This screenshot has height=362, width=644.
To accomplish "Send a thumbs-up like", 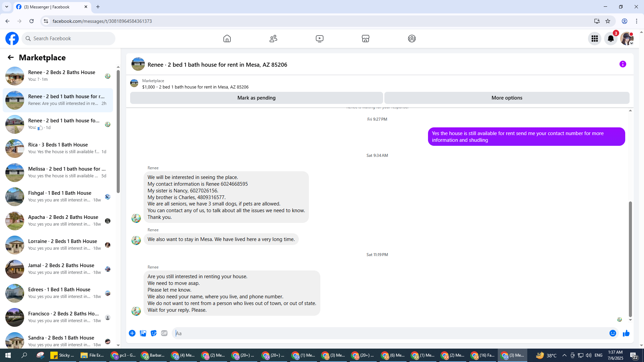I will [626, 333].
